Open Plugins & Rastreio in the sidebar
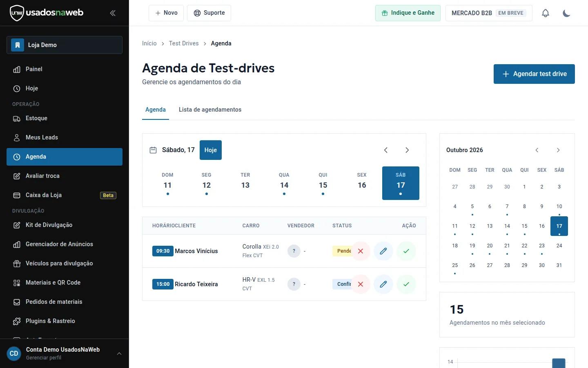 65,321
